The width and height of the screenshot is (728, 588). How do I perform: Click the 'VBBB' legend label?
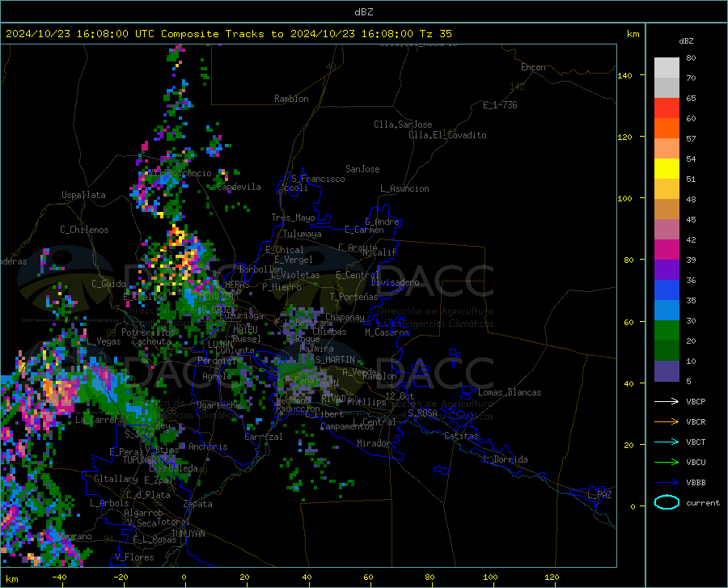(696, 483)
